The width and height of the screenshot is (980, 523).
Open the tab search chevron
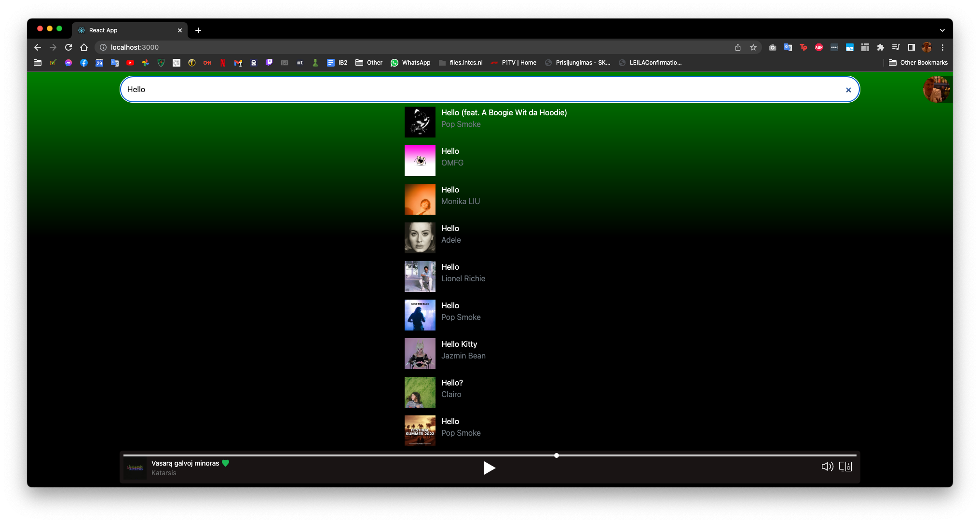click(942, 30)
